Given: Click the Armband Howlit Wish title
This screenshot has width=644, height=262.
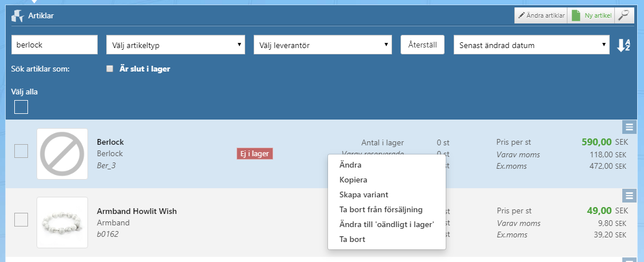Looking at the screenshot, I should click(137, 212).
